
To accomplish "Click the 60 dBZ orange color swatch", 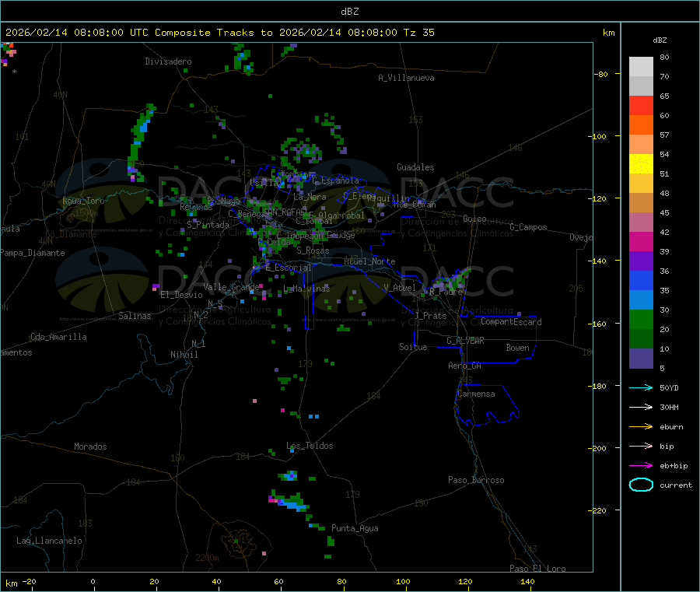I will pyautogui.click(x=641, y=125).
